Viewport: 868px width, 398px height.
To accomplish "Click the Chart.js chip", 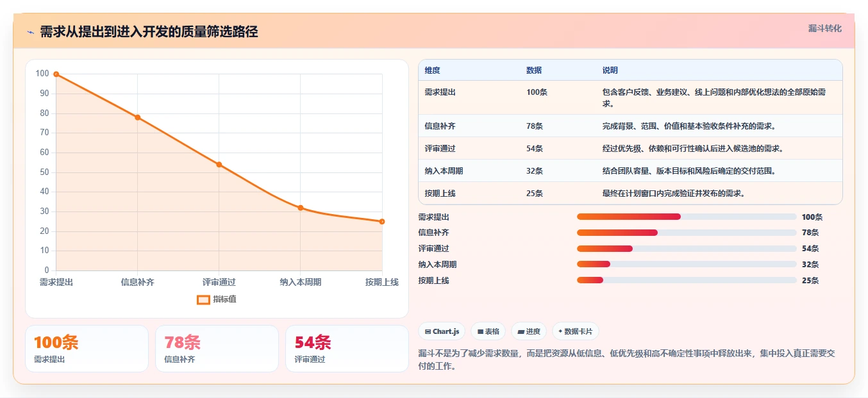I will point(442,331).
